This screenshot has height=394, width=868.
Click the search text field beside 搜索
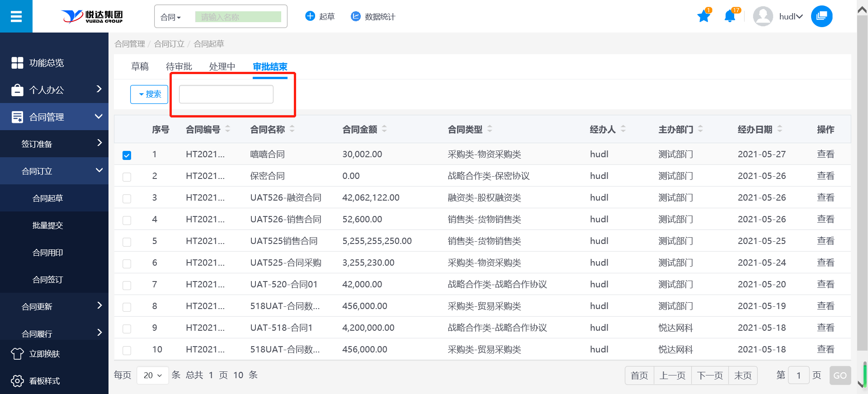226,94
